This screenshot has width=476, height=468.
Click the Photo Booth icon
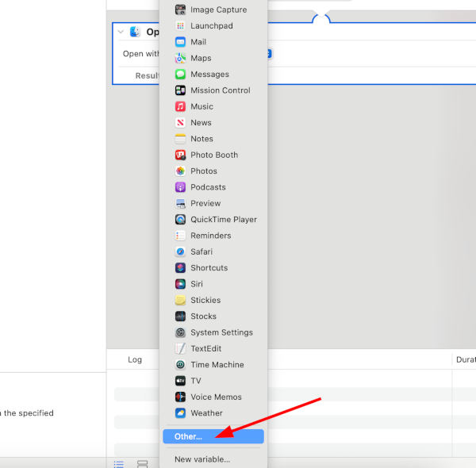[181, 155]
